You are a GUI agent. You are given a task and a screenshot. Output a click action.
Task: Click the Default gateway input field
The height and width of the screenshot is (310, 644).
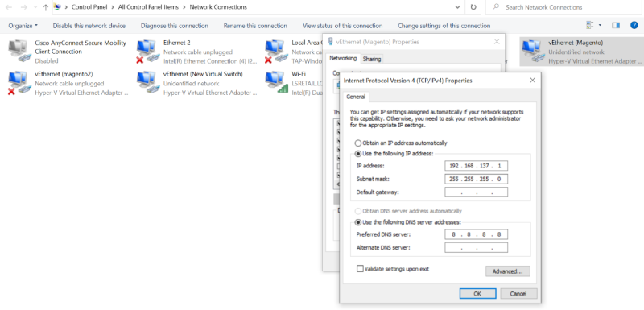click(476, 192)
